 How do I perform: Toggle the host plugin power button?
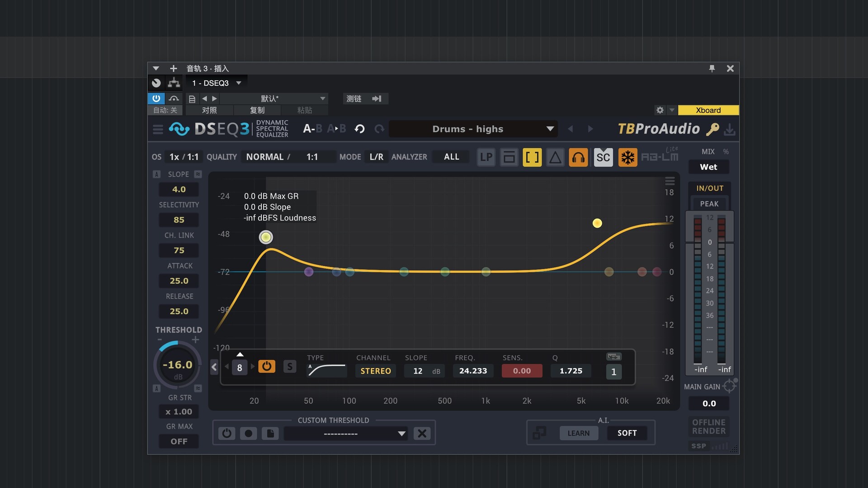pos(156,99)
